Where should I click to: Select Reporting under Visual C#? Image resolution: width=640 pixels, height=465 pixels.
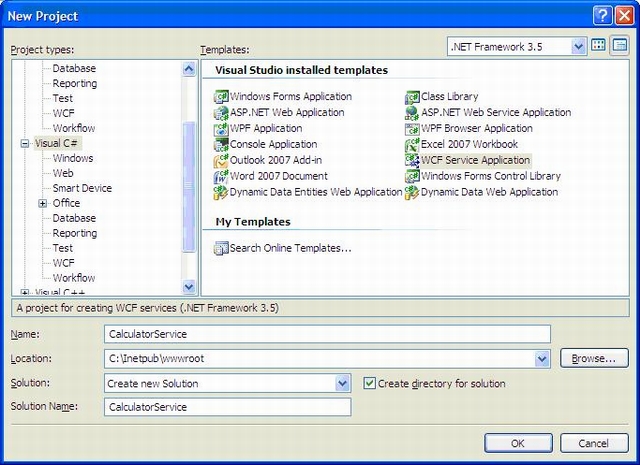pyautogui.click(x=75, y=233)
